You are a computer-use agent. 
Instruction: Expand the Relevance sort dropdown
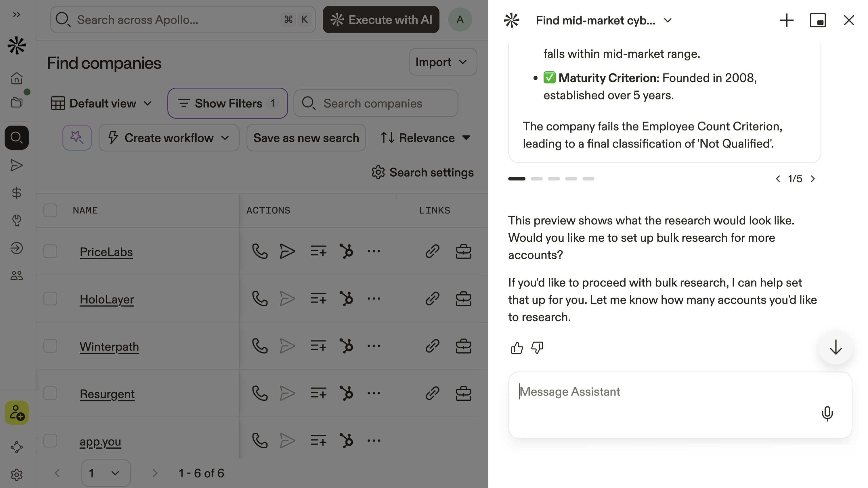click(x=426, y=138)
